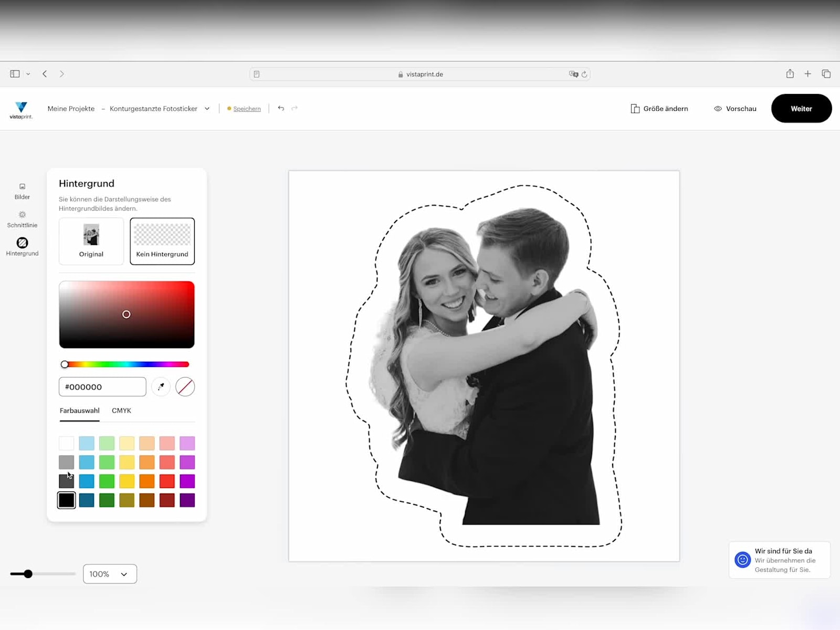Screen dimensions: 840x630
Task: Select the bright orange swatch
Action: tap(147, 481)
